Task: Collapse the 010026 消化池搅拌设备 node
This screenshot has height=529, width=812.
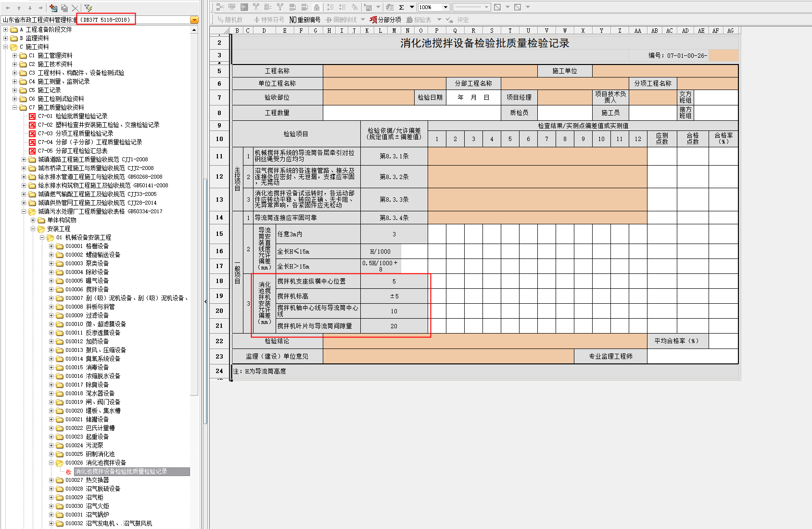Action: point(51,463)
